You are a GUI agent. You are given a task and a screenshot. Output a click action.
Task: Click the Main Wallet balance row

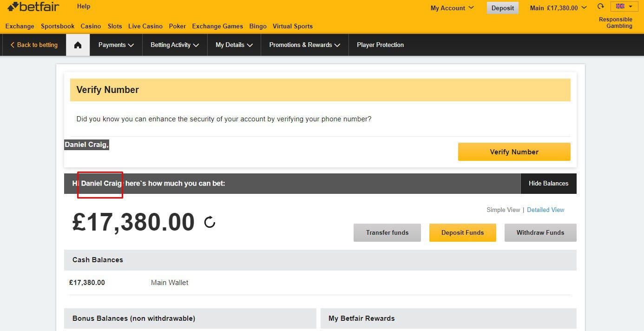click(169, 282)
